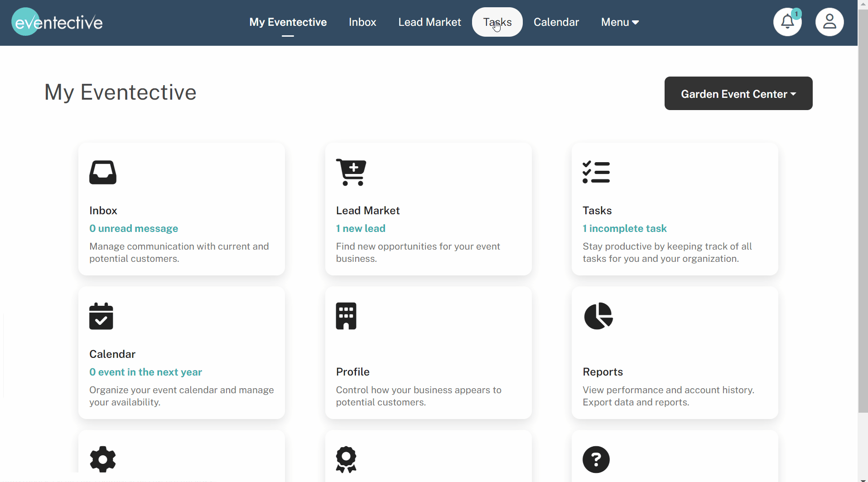Open Calendar from the top navigation
Image resolution: width=868 pixels, height=482 pixels.
[556, 22]
